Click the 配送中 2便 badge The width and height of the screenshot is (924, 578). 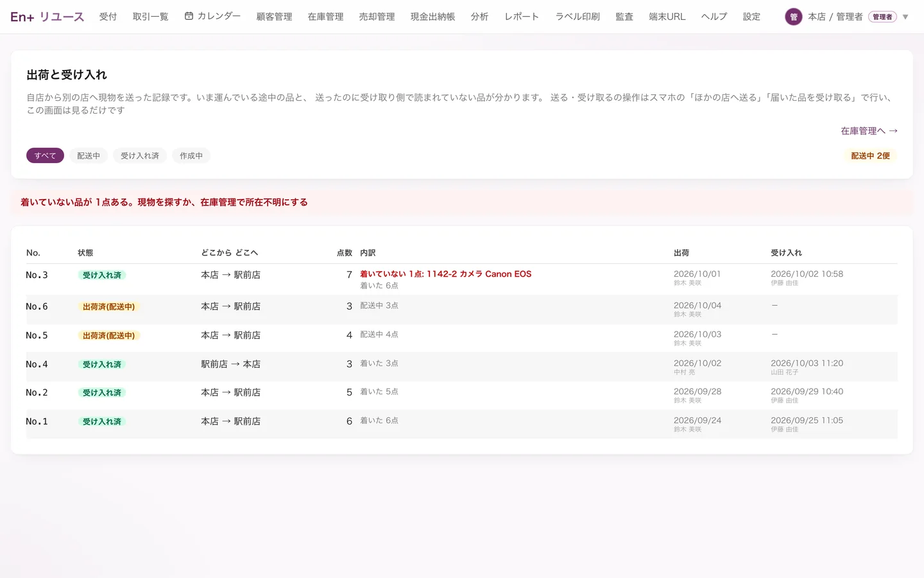[x=870, y=155]
